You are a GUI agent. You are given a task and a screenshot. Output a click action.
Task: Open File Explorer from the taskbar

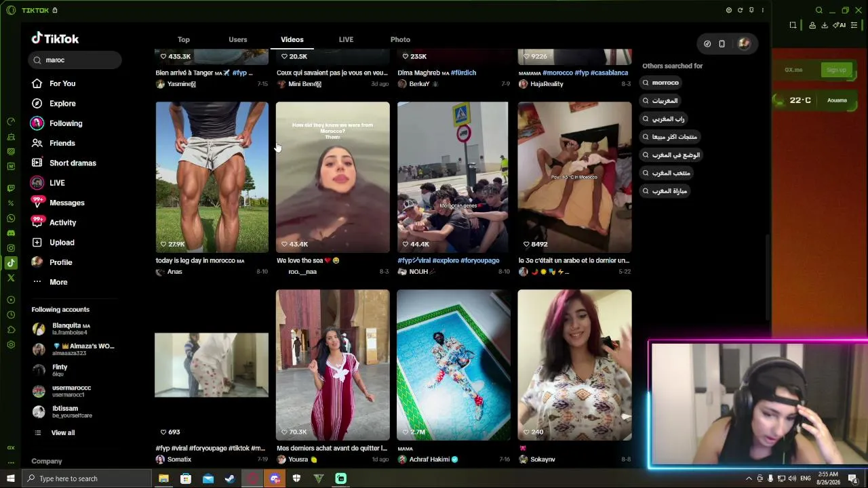pos(163,479)
